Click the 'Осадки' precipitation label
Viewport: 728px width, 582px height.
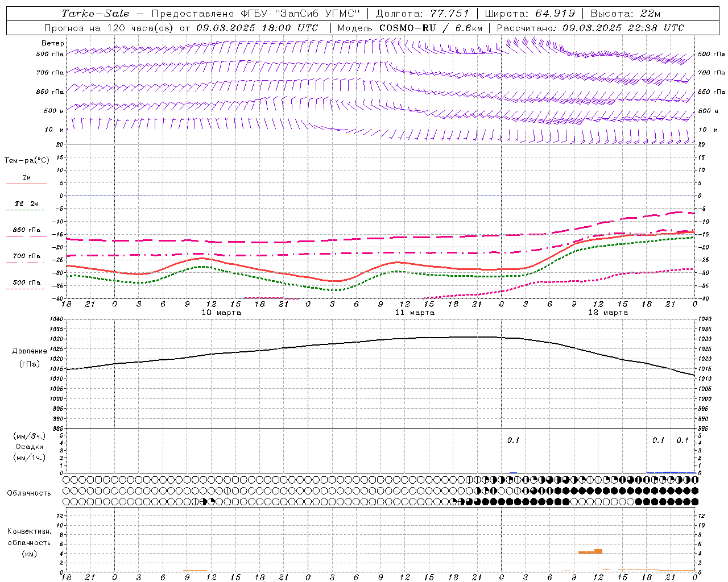click(30, 447)
